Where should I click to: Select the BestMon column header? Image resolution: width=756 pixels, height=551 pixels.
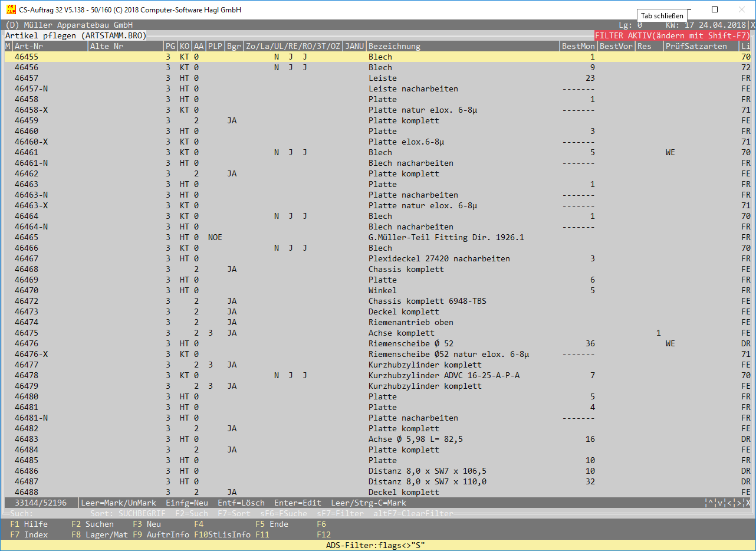click(578, 46)
